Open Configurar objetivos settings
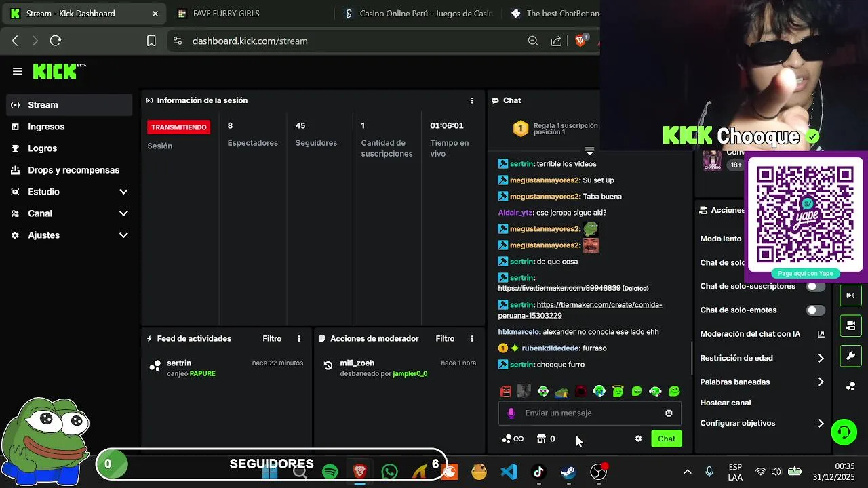Image resolution: width=868 pixels, height=488 pixels. coord(762,423)
